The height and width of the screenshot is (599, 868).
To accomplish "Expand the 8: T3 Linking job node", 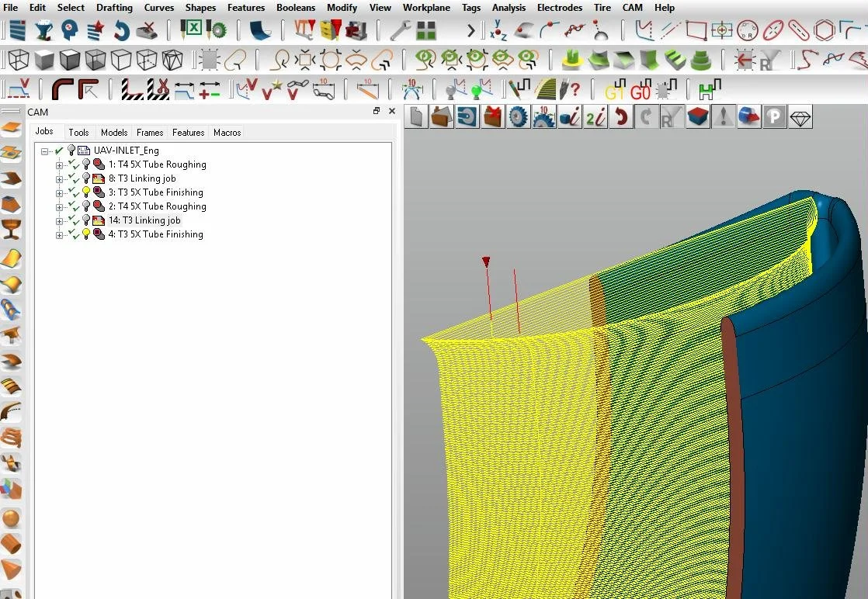I will tap(59, 179).
